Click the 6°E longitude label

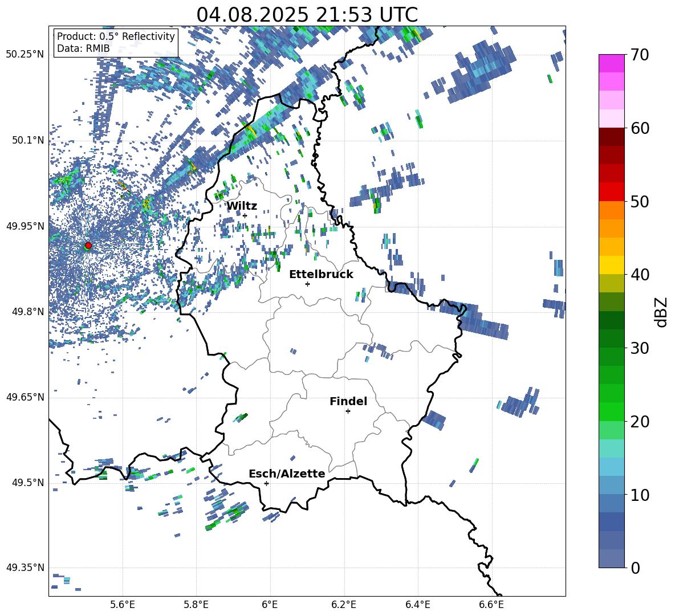coord(270,605)
